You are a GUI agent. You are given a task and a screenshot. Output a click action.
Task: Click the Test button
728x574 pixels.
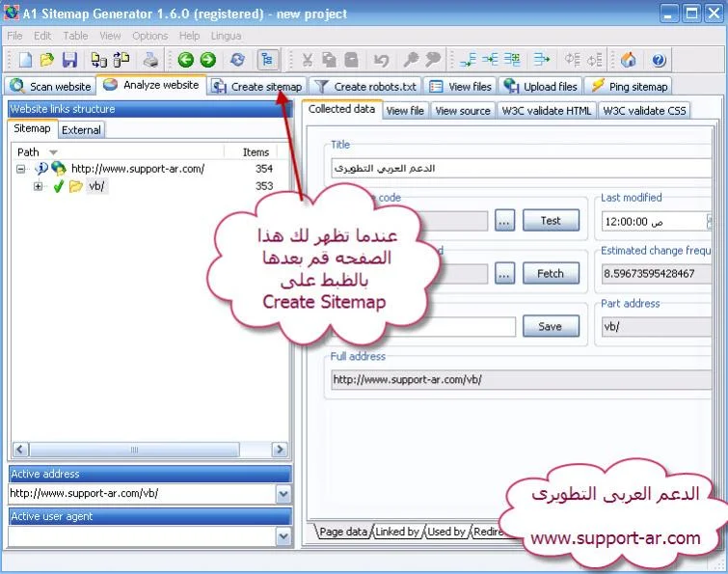[550, 220]
